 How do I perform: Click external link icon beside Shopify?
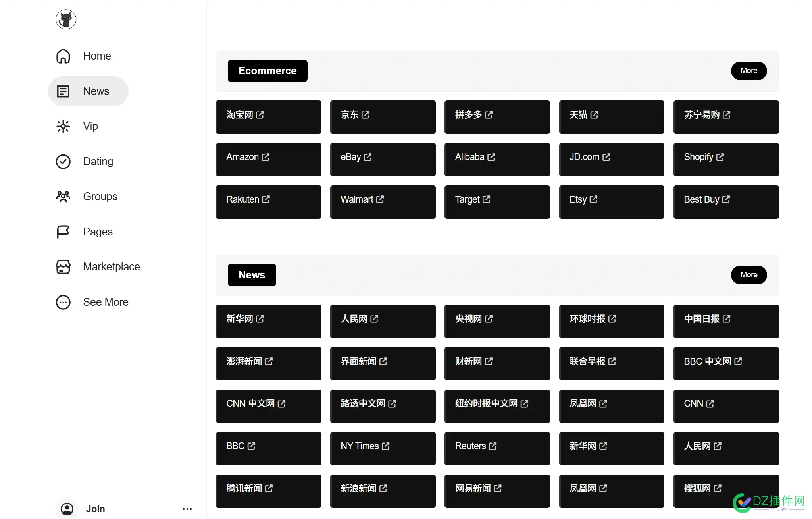point(720,157)
